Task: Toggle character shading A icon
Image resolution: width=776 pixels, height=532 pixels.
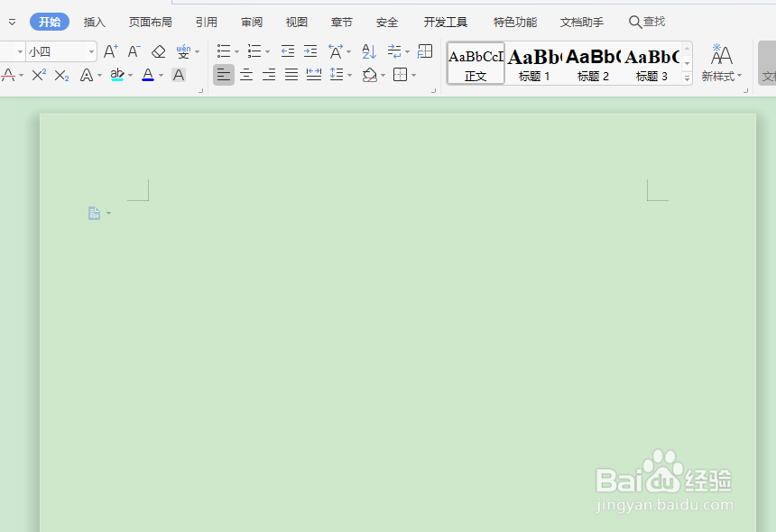Action: (179, 75)
